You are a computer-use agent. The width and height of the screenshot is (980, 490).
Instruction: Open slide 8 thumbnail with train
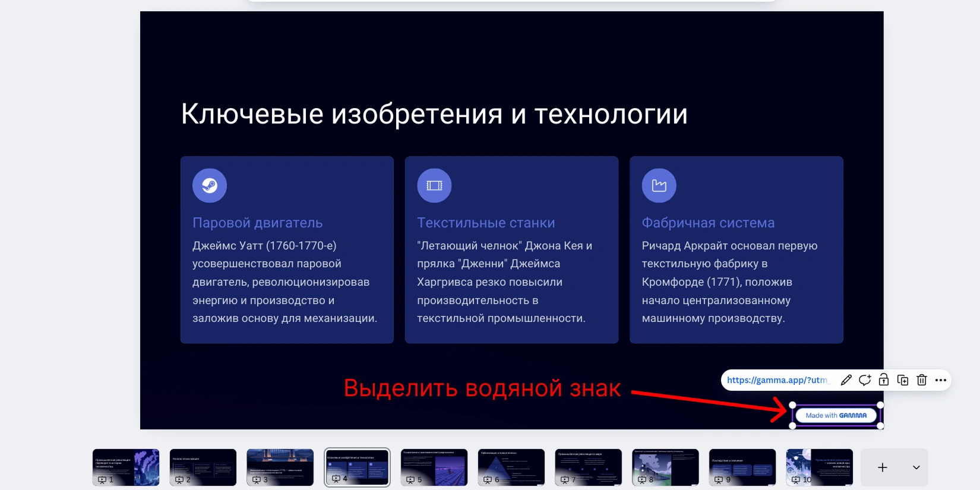tap(665, 467)
